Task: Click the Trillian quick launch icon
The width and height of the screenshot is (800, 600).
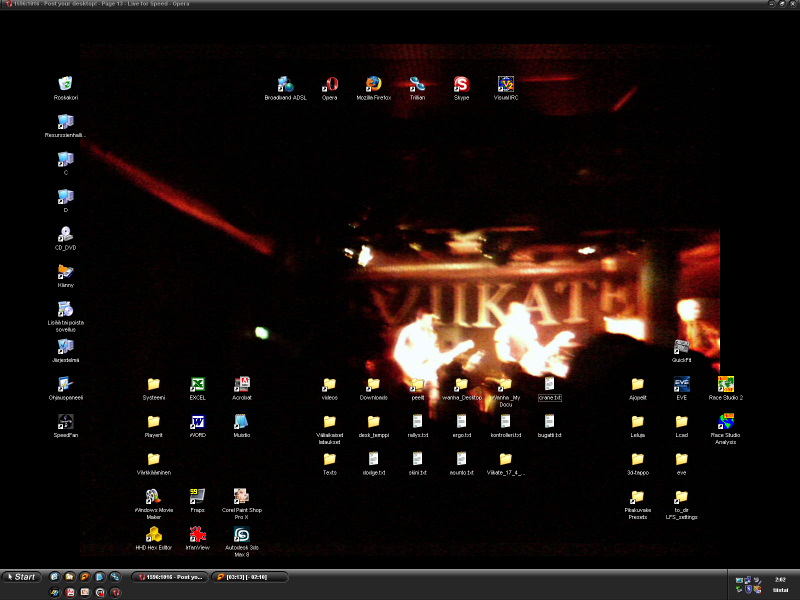Action: (x=115, y=577)
